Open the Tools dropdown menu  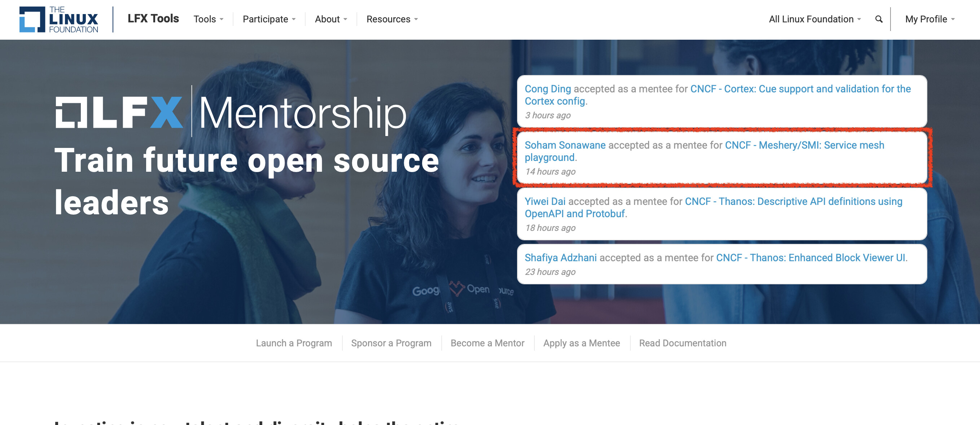(208, 19)
